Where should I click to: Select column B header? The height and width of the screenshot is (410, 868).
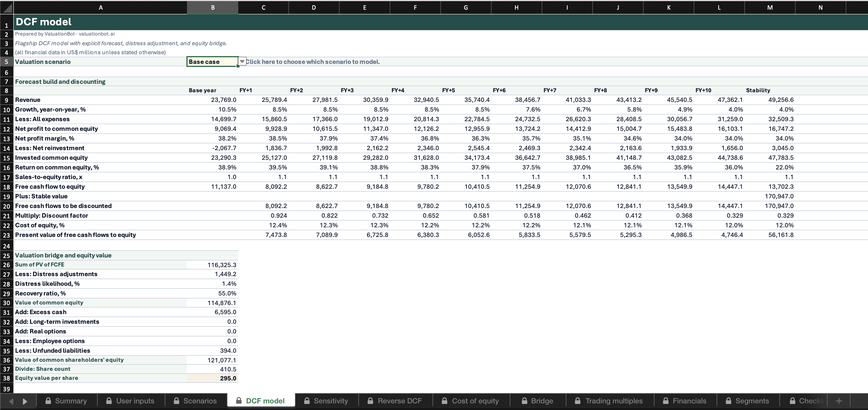(x=213, y=8)
